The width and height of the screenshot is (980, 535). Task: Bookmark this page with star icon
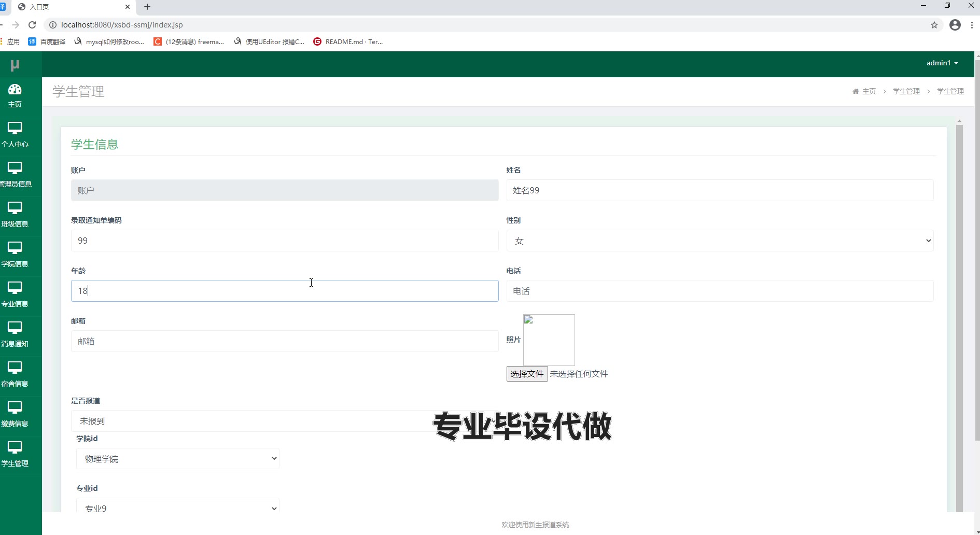click(x=934, y=25)
